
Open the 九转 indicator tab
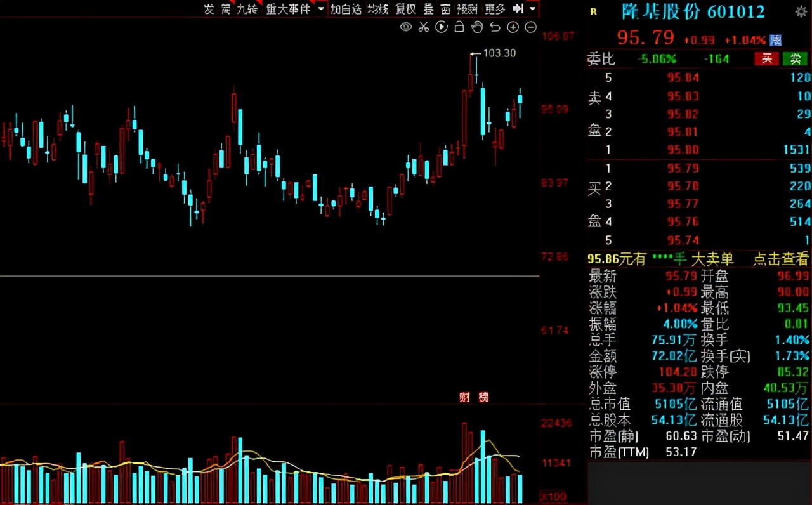click(x=247, y=9)
